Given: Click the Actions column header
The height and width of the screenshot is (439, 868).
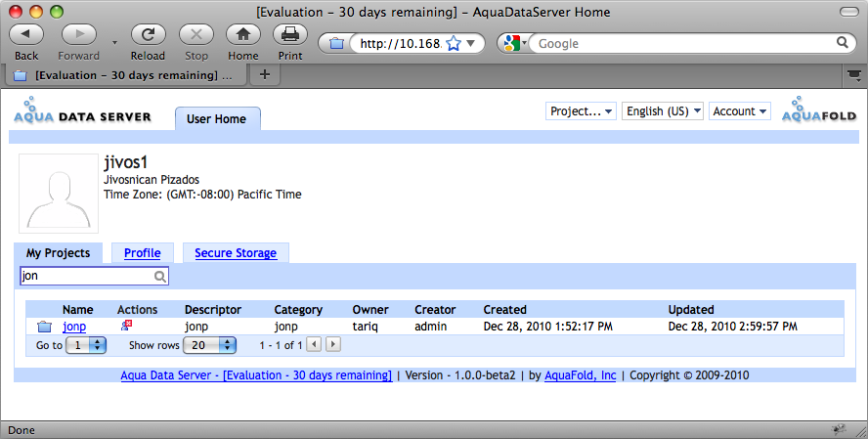Looking at the screenshot, I should (137, 310).
